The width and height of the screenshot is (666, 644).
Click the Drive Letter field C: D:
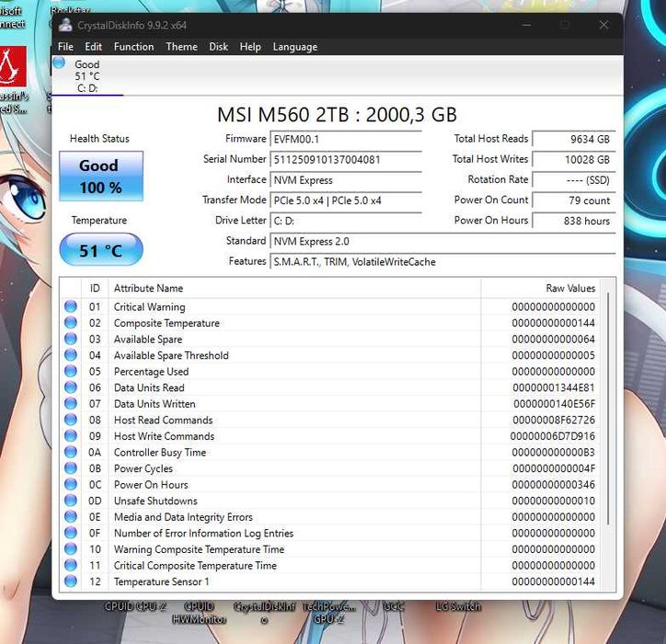346,221
